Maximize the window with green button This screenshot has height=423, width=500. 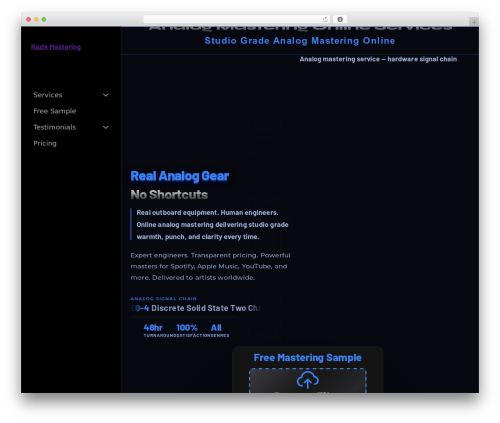point(44,19)
